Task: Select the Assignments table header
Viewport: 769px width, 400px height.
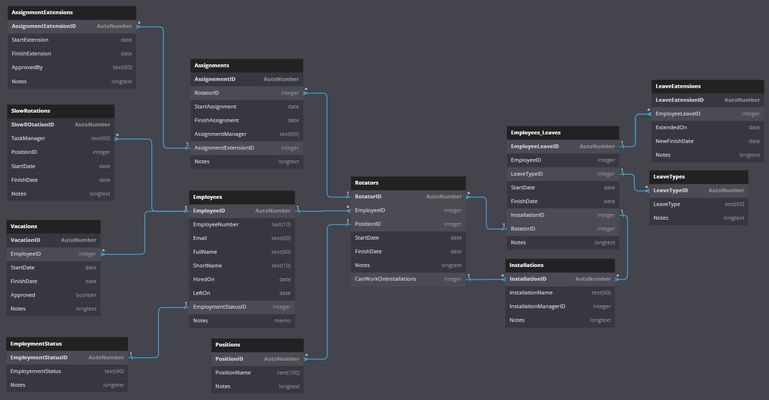Action: click(x=247, y=65)
